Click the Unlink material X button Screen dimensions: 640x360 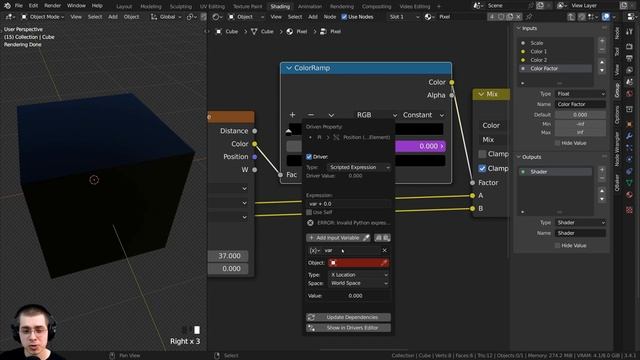pyautogui.click(x=518, y=17)
